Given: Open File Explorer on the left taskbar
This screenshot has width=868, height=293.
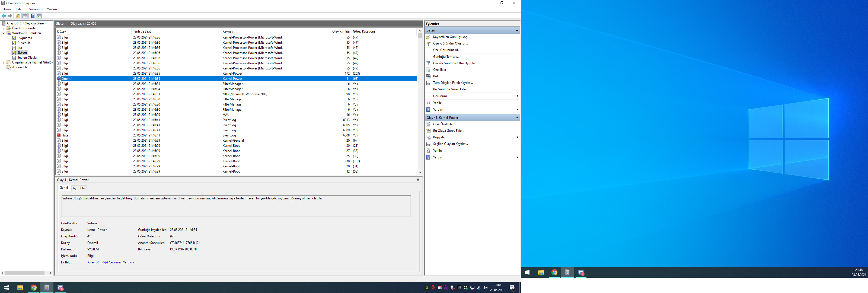Looking at the screenshot, I should coord(20,288).
